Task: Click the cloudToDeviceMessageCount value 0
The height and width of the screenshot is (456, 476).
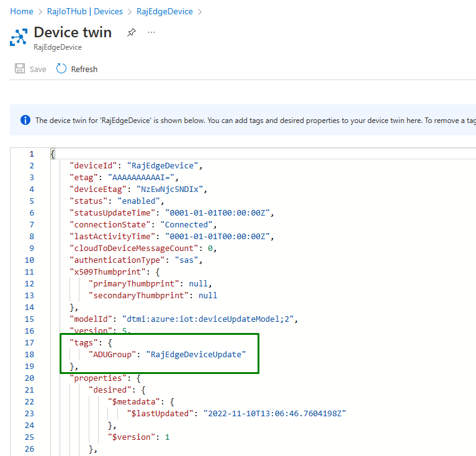Action: pos(210,249)
